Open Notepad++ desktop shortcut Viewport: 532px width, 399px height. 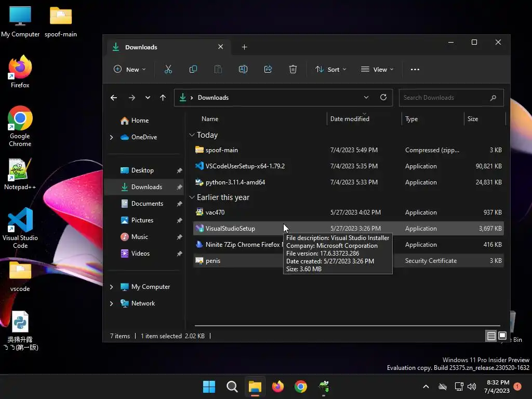pyautogui.click(x=20, y=174)
